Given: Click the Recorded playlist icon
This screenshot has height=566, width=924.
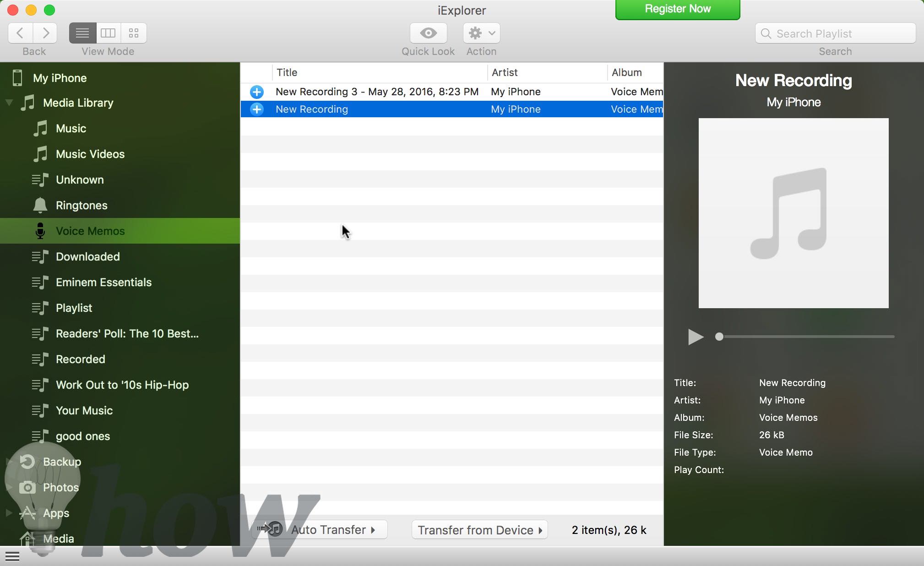Looking at the screenshot, I should coord(40,359).
